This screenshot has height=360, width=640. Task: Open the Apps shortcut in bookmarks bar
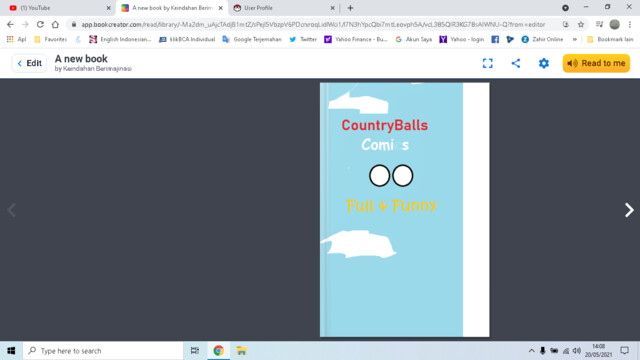click(16, 39)
